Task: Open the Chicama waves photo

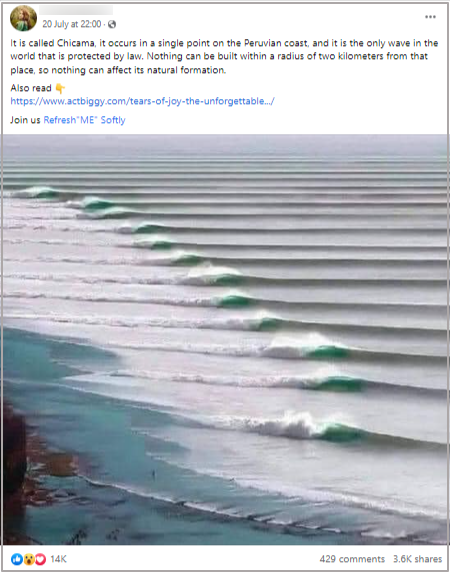Action: (x=225, y=339)
